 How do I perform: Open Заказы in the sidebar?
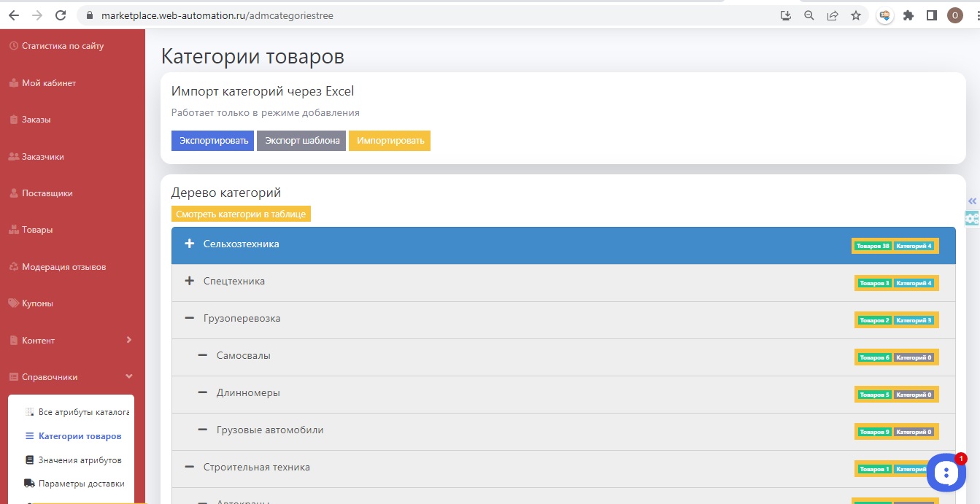point(36,120)
